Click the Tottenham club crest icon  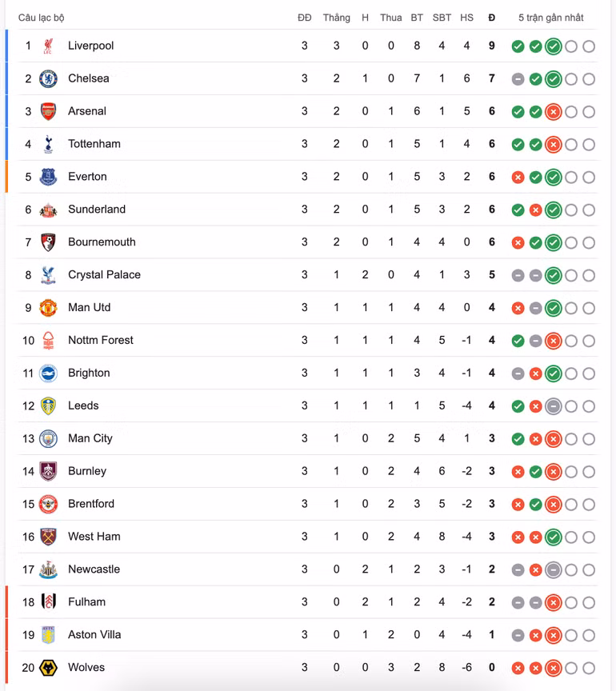49,144
